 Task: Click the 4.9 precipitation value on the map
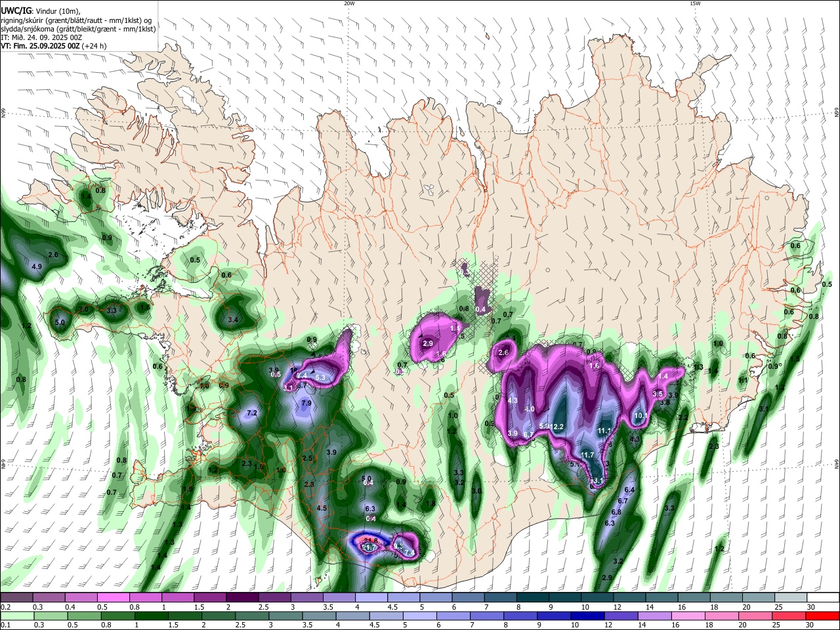(37, 266)
